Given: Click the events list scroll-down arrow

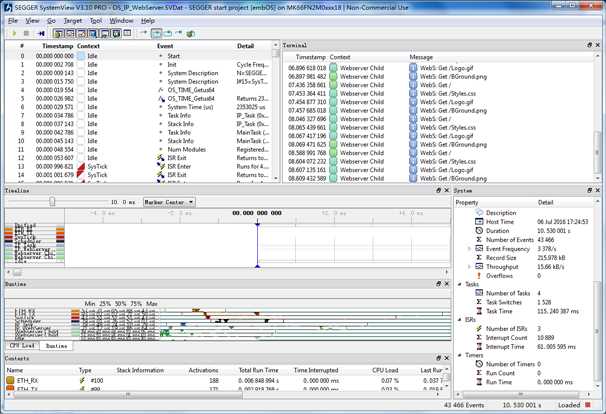Looking at the screenshot, I should click(276, 178).
